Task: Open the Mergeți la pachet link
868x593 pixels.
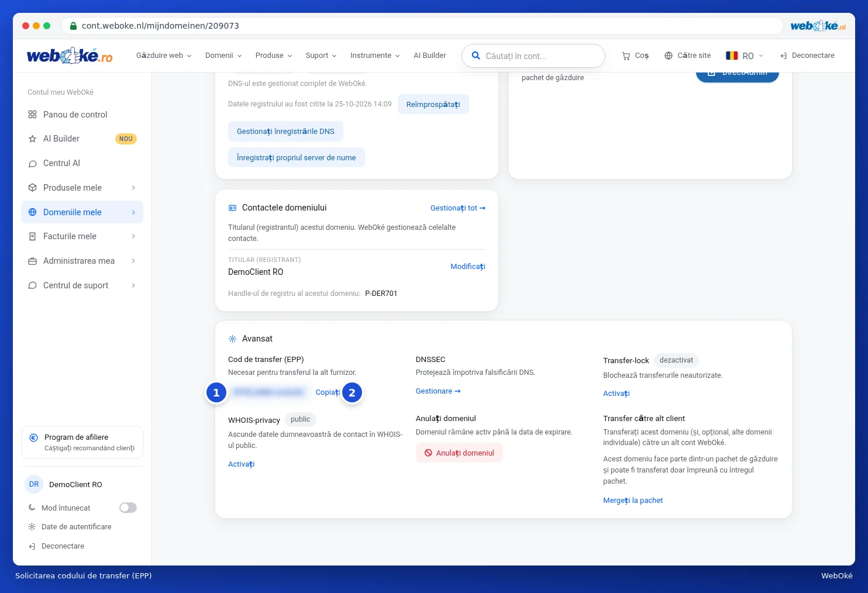Action: tap(633, 501)
